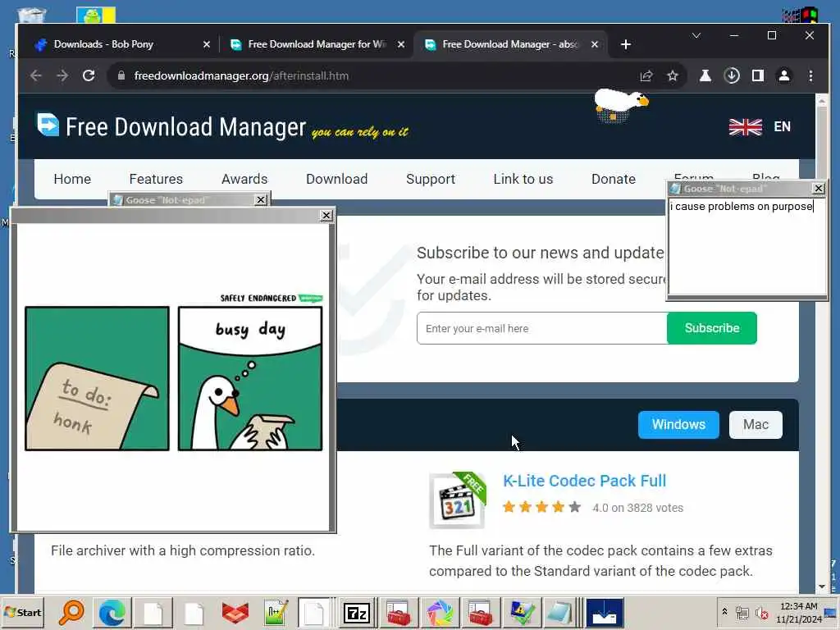This screenshot has height=630, width=840.
Task: Close the Free Download Manager for Windows tab
Action: [400, 44]
